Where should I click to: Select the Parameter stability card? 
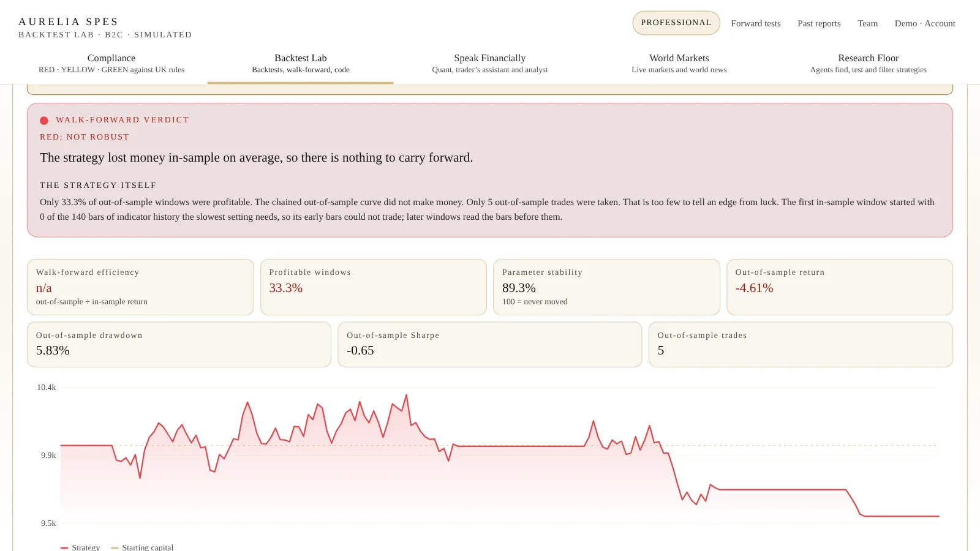606,287
